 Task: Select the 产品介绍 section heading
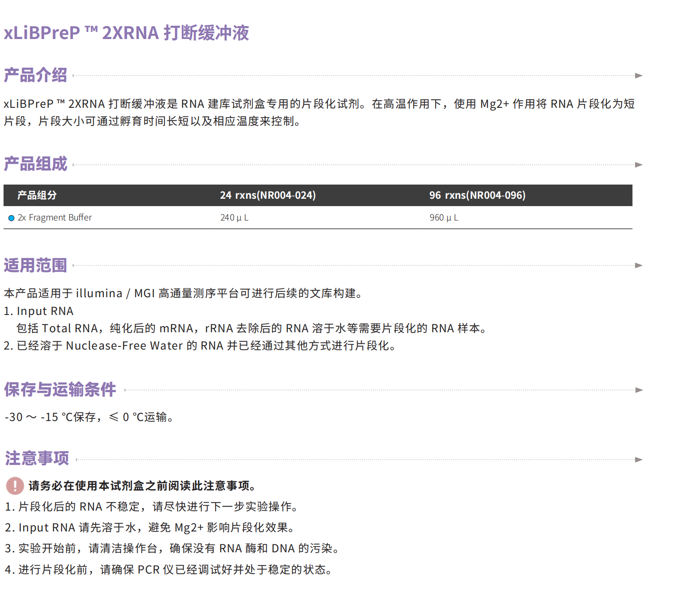35,75
